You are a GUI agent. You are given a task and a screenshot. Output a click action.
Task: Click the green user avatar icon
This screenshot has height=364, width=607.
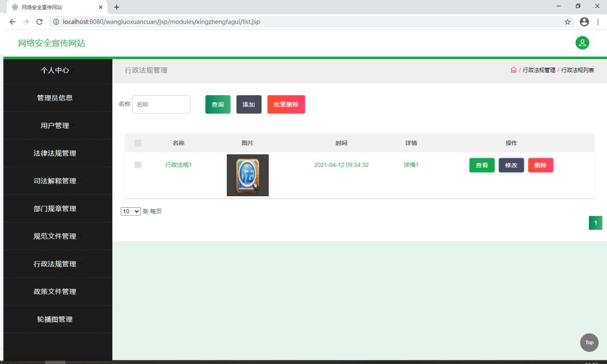tap(582, 43)
